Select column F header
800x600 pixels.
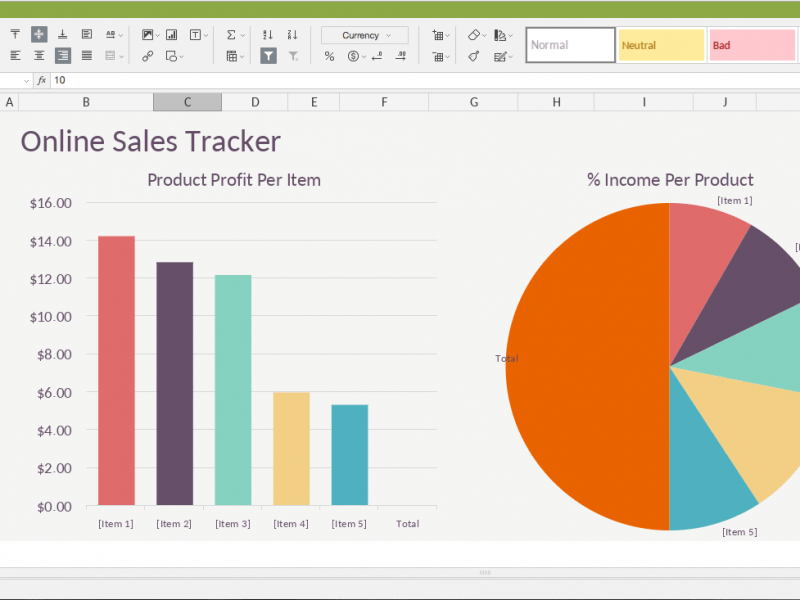point(384,102)
